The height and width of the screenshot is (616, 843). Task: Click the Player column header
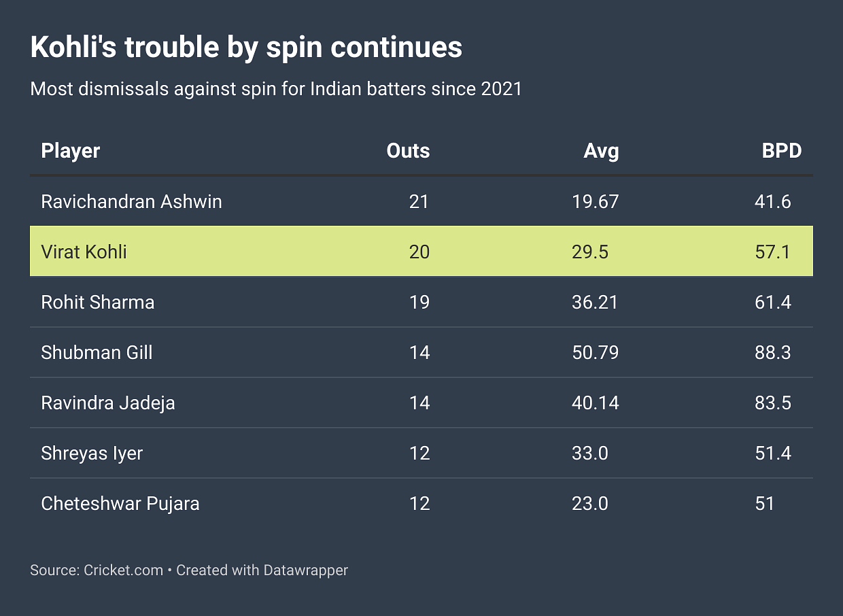71,151
